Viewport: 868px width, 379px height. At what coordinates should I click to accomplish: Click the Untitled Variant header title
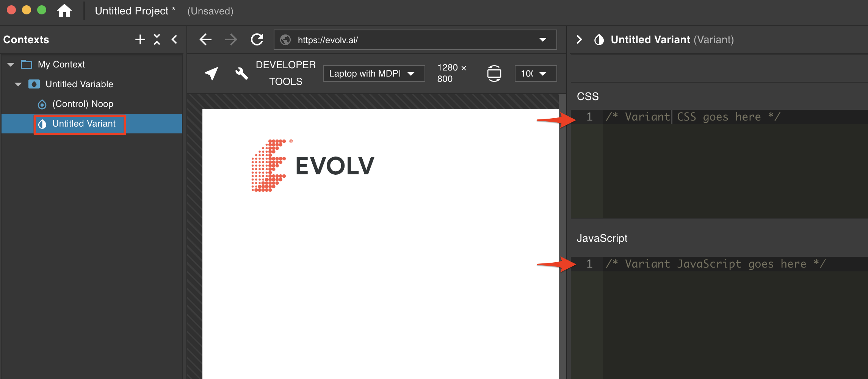click(x=650, y=39)
